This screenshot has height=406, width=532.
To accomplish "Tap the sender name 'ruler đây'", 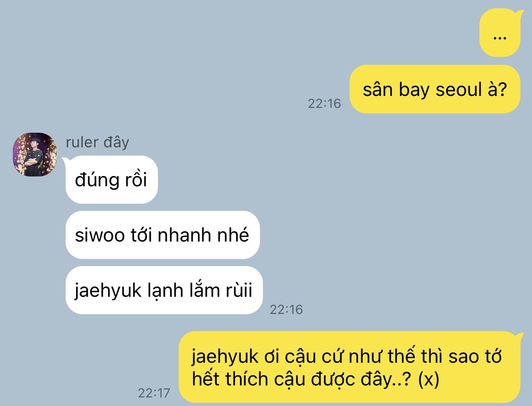I will (97, 142).
